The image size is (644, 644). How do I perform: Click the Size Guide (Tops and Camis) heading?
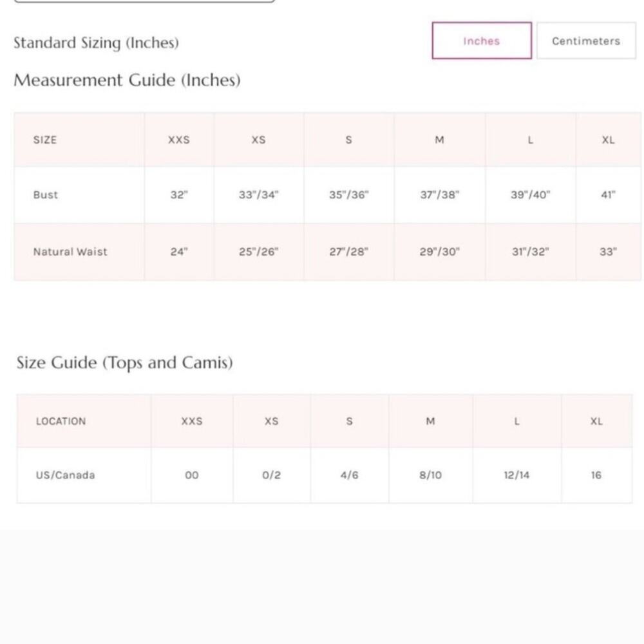[x=124, y=363]
